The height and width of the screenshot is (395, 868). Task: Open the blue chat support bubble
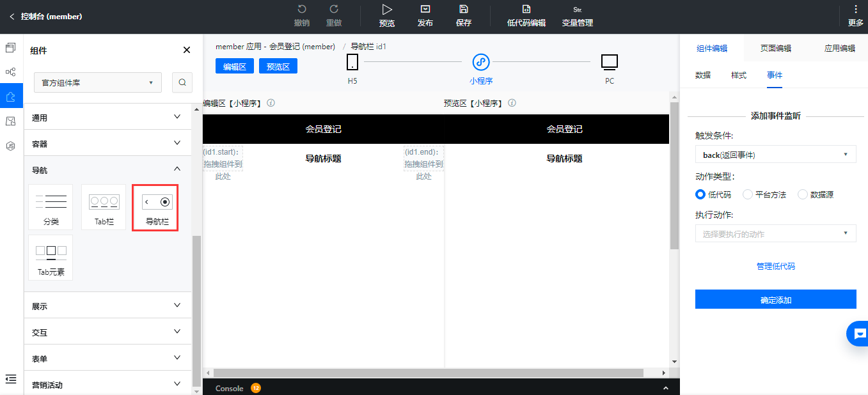pos(858,334)
